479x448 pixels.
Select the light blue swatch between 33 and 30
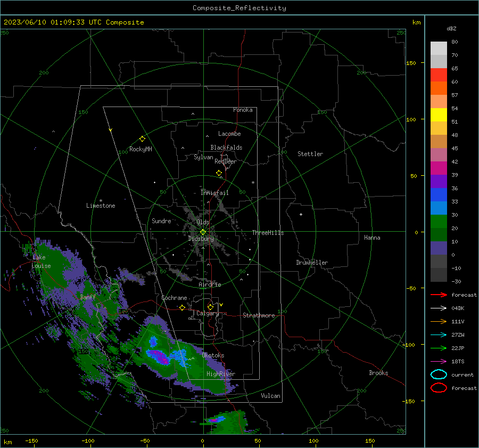pos(439,208)
